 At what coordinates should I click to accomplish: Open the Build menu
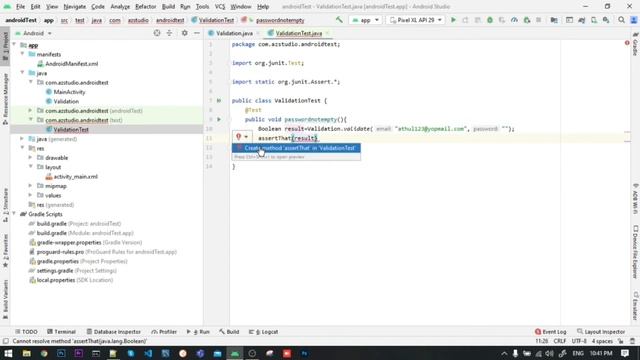pyautogui.click(x=168, y=7)
